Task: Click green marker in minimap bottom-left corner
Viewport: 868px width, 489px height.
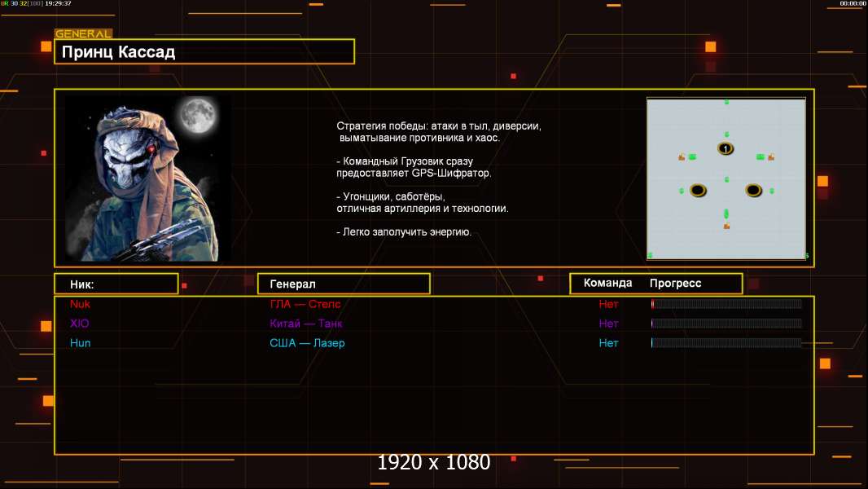Action: [x=651, y=255]
